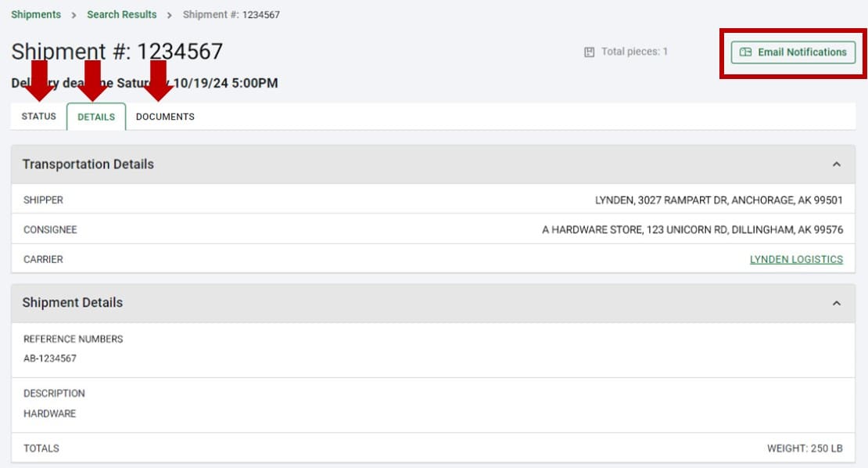Click the red arrow above the Documents tab
868x468 pixels.
[159, 80]
